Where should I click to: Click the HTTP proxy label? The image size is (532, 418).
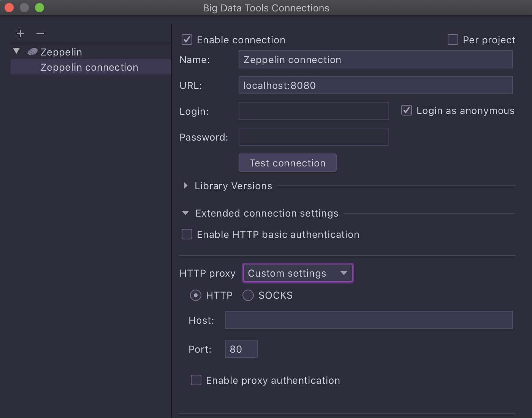pyautogui.click(x=207, y=273)
